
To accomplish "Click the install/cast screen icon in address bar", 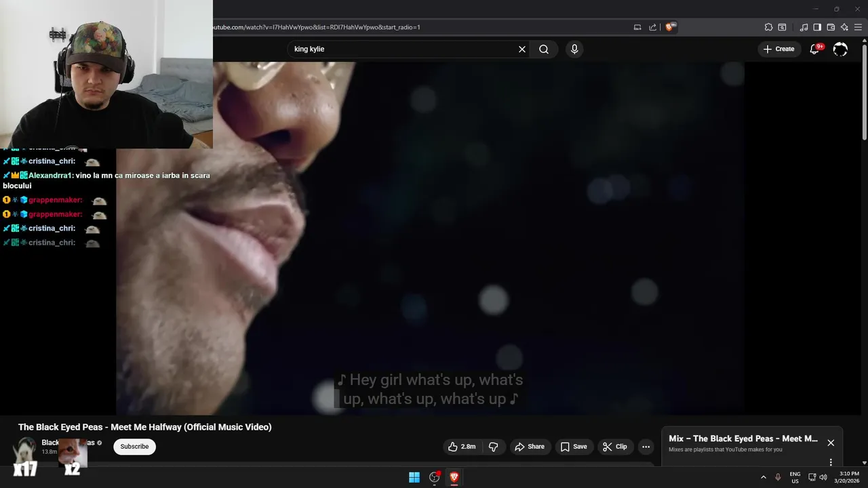I will (637, 27).
